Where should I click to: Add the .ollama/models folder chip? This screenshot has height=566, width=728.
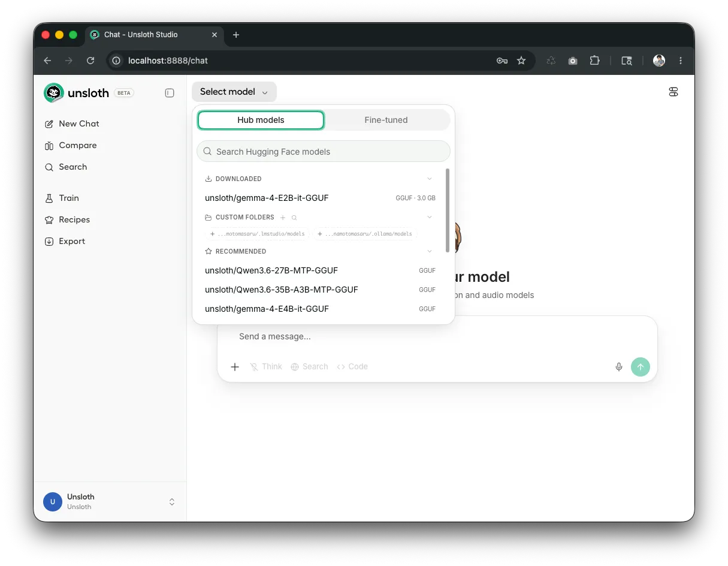(365, 234)
